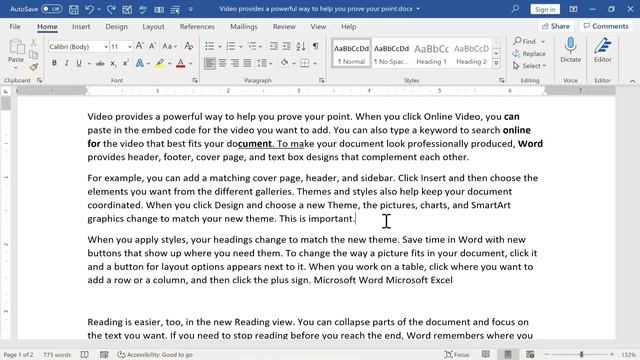Image resolution: width=640 pixels, height=360 pixels.
Task: Expand the Styles gallery more arrow
Action: click(x=496, y=64)
